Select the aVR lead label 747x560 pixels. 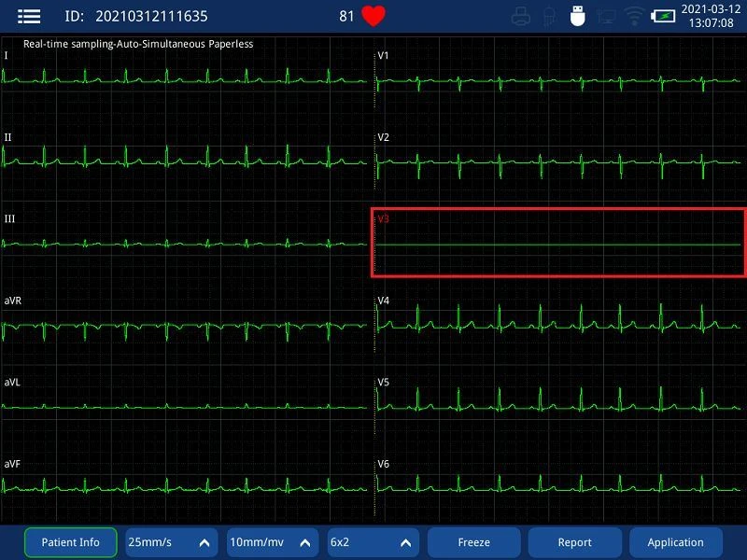coord(13,301)
